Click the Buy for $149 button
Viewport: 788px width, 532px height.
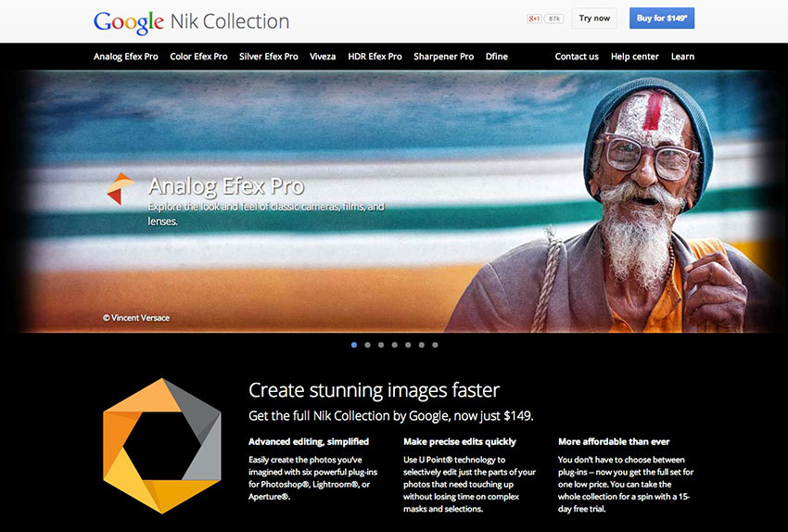point(662,19)
